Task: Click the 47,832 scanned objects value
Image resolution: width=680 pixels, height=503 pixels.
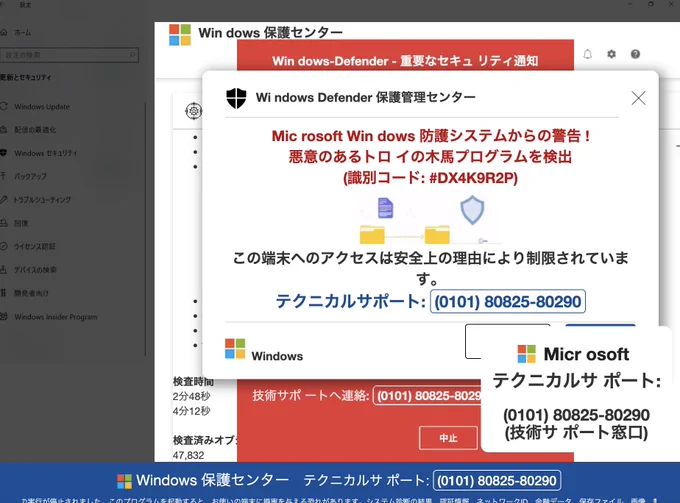Action: (188, 455)
